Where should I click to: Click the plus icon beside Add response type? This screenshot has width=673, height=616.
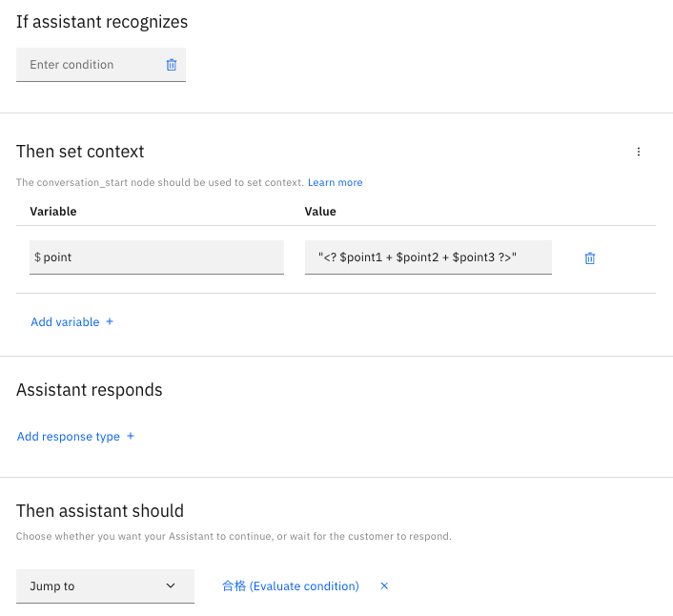(x=131, y=437)
